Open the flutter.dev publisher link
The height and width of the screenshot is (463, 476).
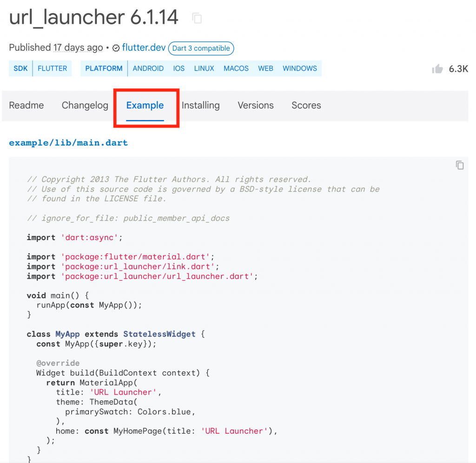coord(144,48)
